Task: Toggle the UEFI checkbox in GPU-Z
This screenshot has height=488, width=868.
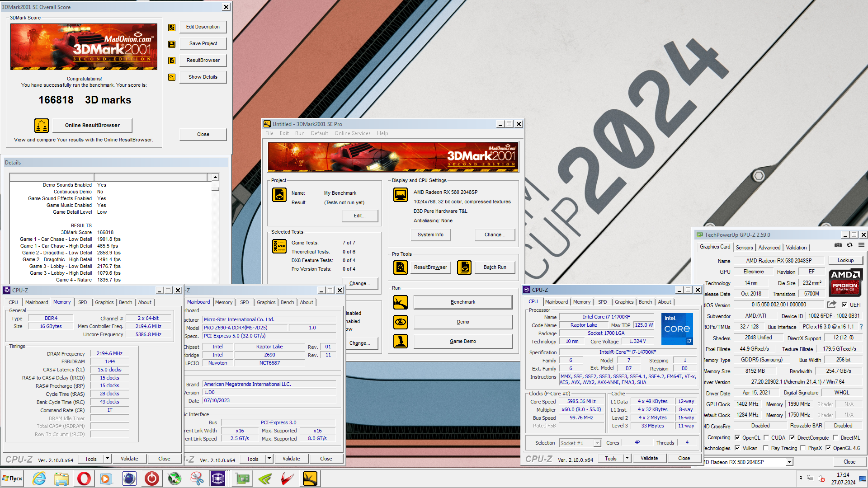Action: [844, 305]
